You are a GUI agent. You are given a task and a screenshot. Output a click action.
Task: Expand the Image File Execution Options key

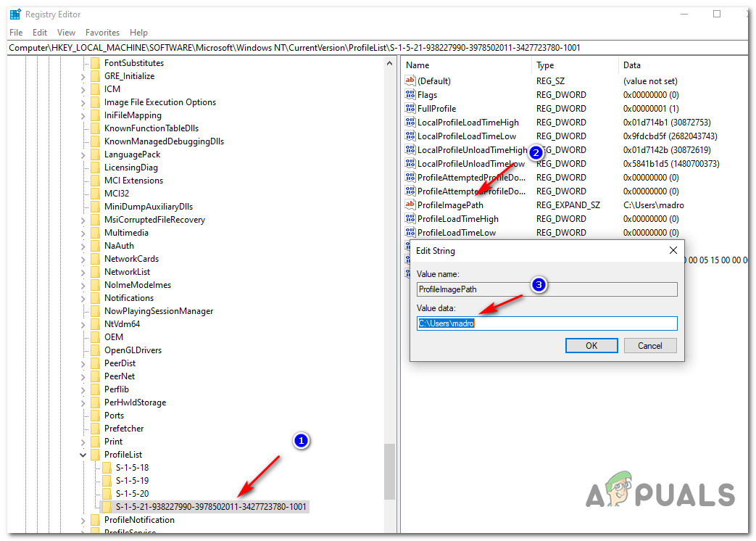[83, 103]
